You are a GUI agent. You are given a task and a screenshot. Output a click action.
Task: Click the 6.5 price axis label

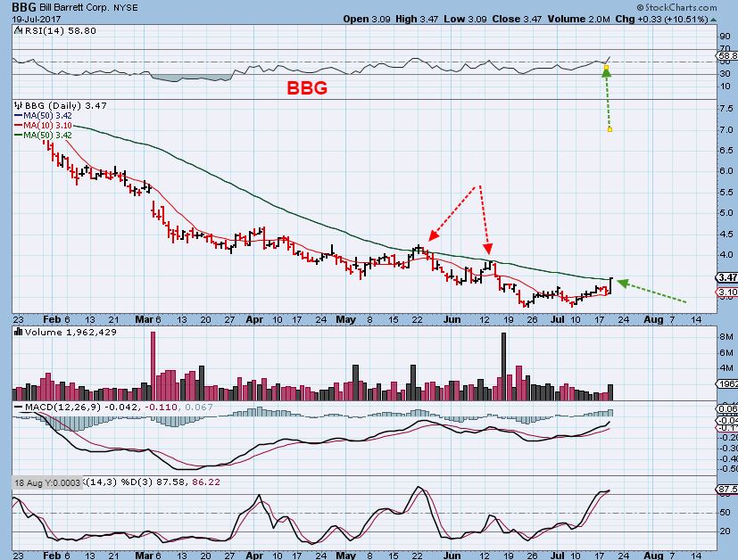pyautogui.click(x=726, y=151)
